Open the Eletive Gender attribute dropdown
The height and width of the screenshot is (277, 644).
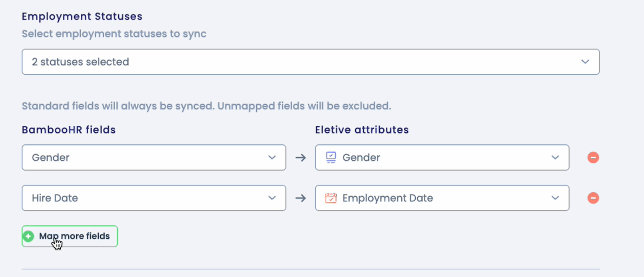pos(442,157)
